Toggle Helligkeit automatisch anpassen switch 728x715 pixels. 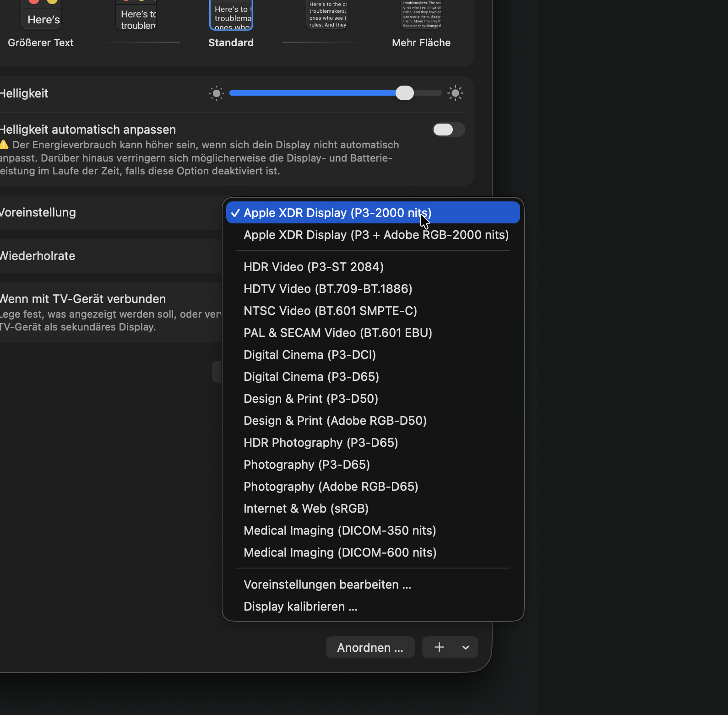[x=448, y=130]
